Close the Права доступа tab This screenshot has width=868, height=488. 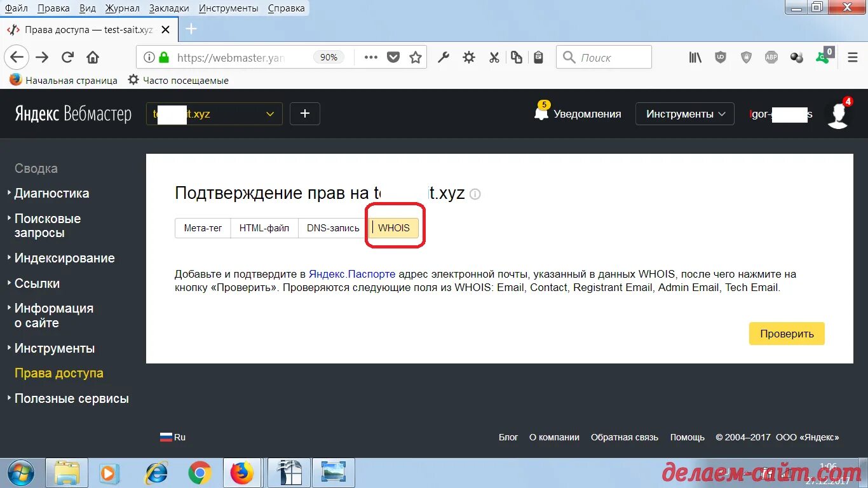166,30
